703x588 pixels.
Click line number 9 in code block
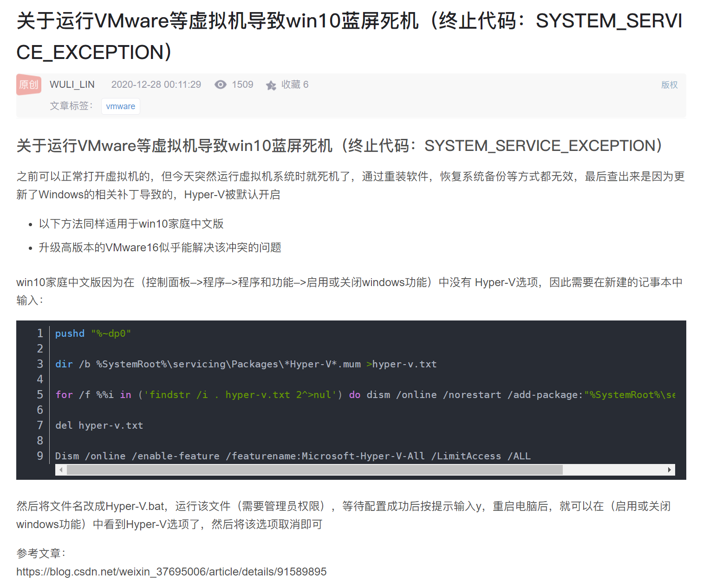pos(40,456)
